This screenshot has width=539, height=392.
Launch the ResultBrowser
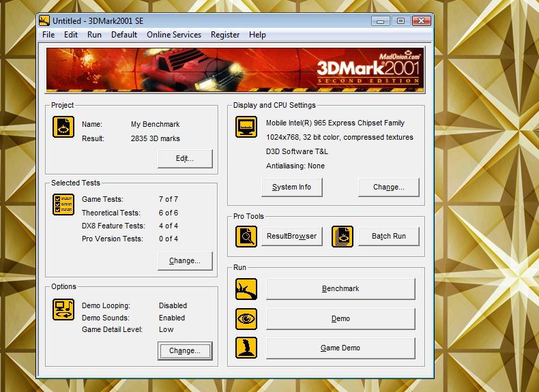pyautogui.click(x=291, y=236)
